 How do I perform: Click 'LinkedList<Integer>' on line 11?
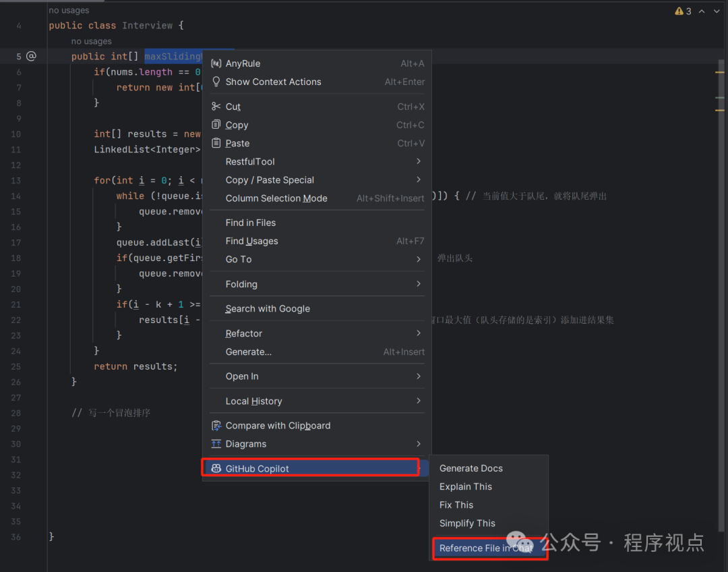[147, 149]
